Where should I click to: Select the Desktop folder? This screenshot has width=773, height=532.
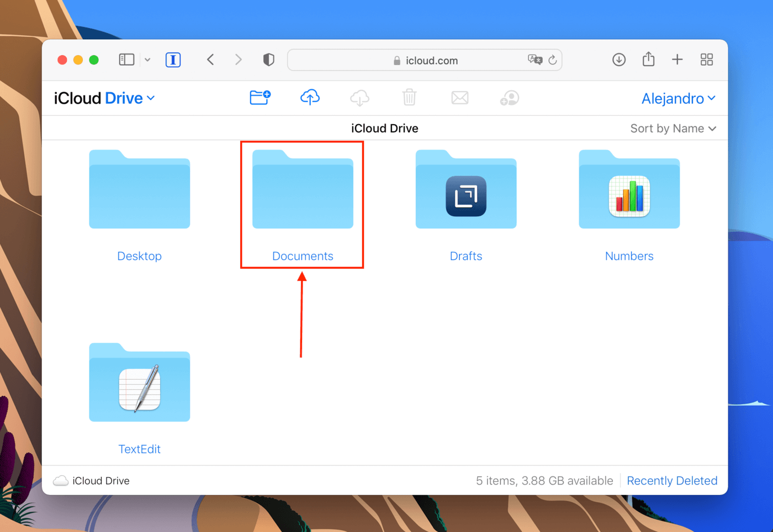coord(140,189)
